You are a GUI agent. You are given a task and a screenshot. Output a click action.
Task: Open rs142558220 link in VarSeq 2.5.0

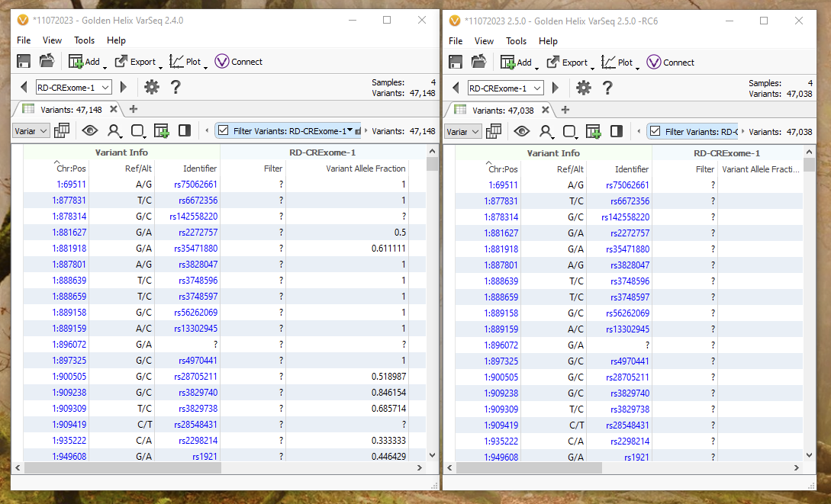(626, 217)
